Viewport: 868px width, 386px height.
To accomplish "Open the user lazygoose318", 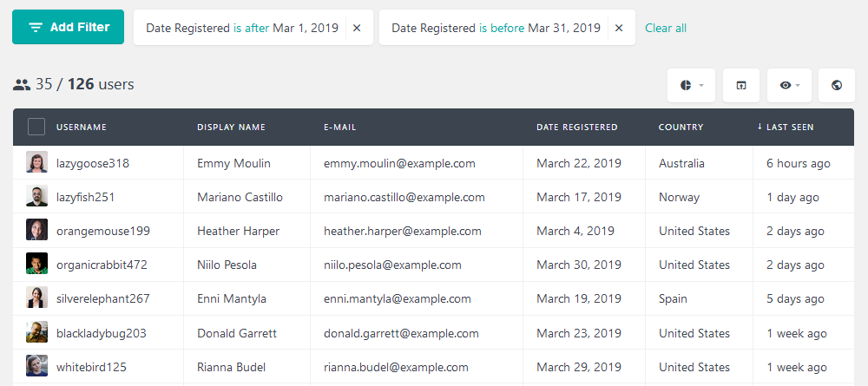I will pos(93,164).
